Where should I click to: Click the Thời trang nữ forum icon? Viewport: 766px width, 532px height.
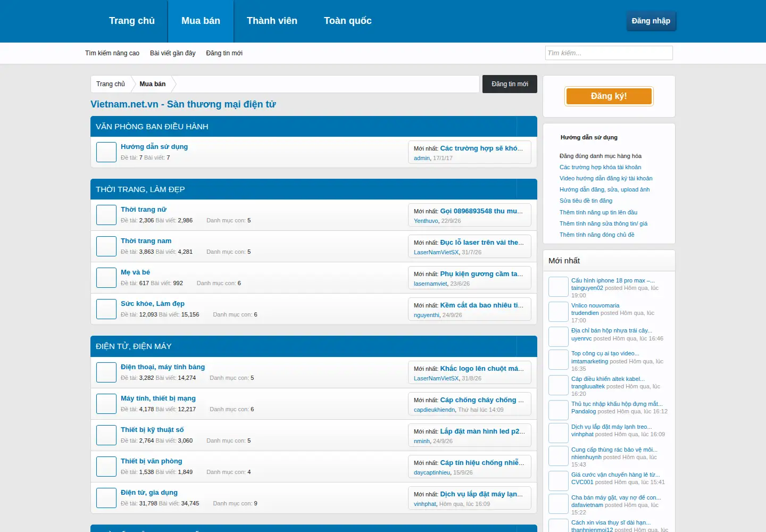click(106, 215)
